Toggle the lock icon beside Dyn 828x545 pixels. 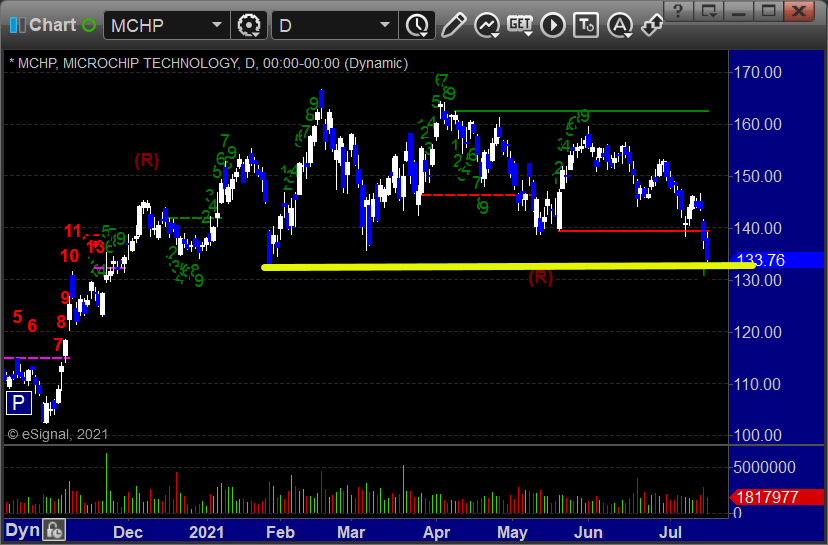coord(54,530)
